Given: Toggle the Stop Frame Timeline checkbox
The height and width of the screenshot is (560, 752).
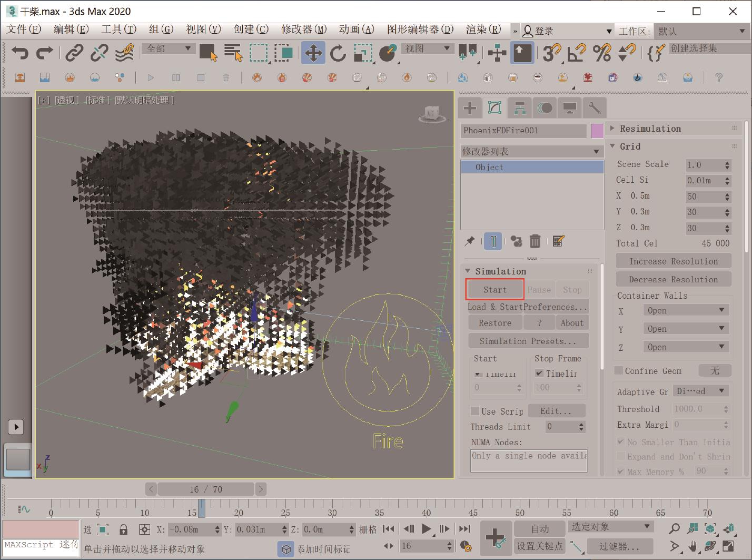Looking at the screenshot, I should 539,374.
